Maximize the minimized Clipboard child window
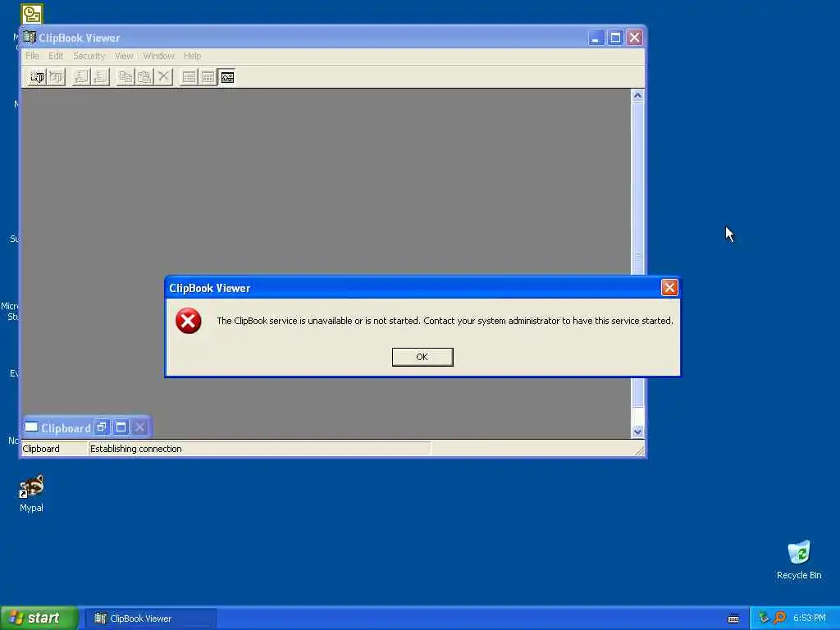Image resolution: width=840 pixels, height=630 pixels. (x=121, y=427)
